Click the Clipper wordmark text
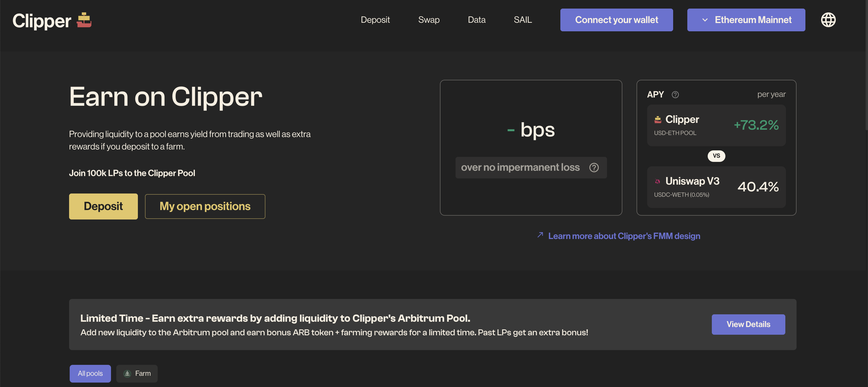 [42, 21]
